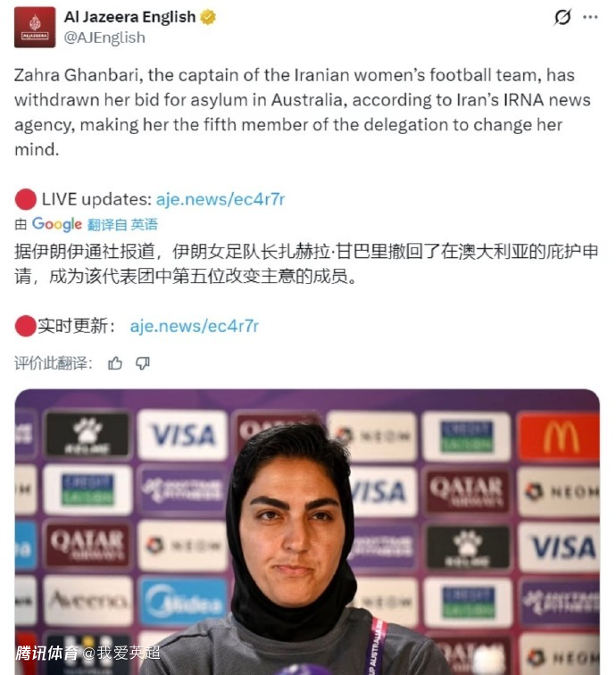Click the gold verified badge
Screen dimensions: 616x675
(x=208, y=17)
